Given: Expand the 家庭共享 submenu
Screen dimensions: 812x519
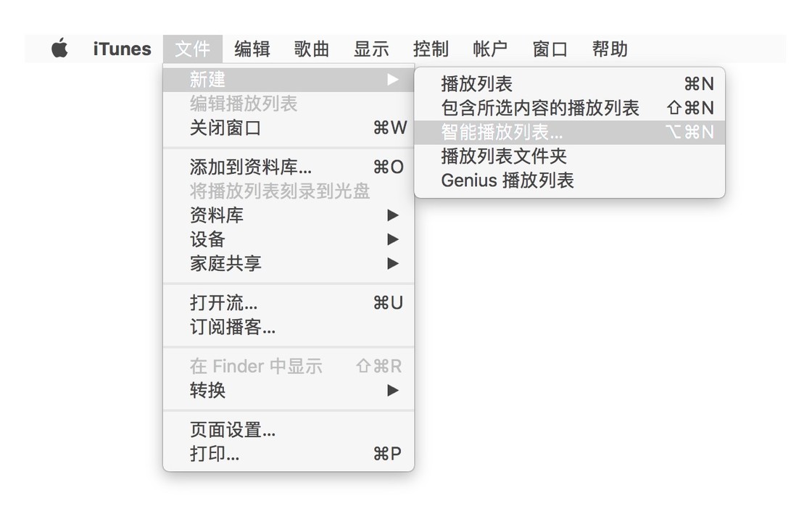Looking at the screenshot, I should point(289,264).
